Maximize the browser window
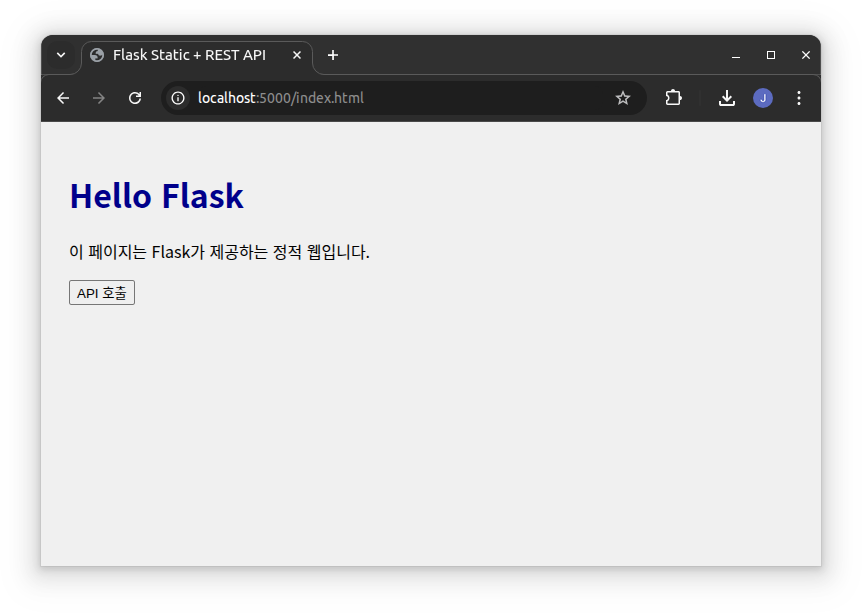The height and width of the screenshot is (613, 862). [x=771, y=55]
